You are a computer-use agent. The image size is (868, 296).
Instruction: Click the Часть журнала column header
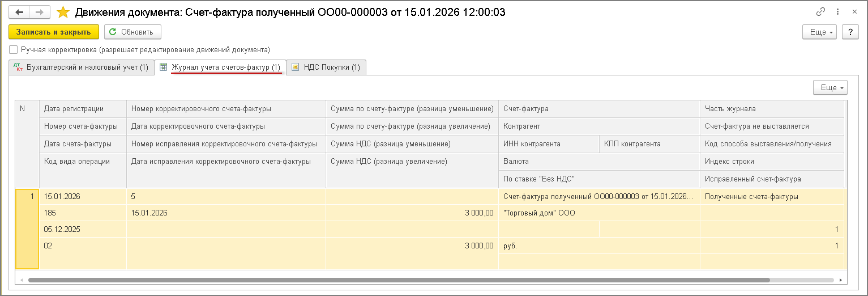point(772,109)
